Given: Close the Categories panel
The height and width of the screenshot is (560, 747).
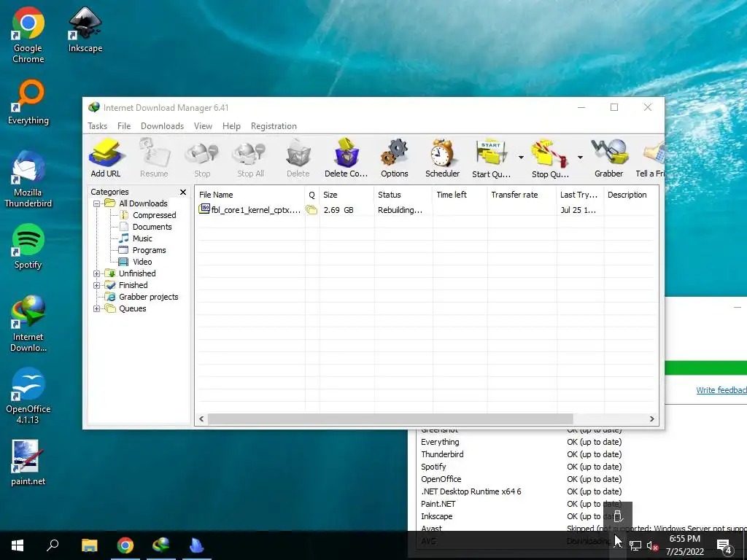Looking at the screenshot, I should click(183, 192).
